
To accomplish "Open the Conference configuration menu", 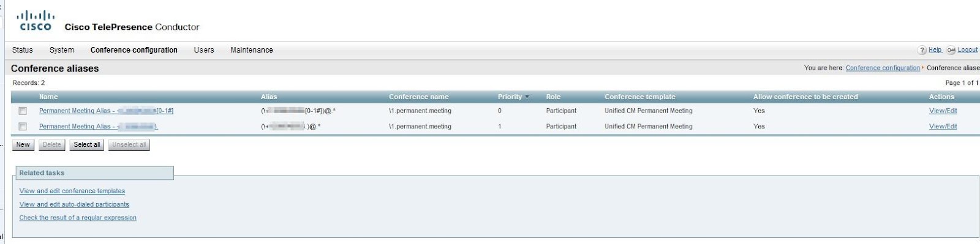I will click(134, 50).
